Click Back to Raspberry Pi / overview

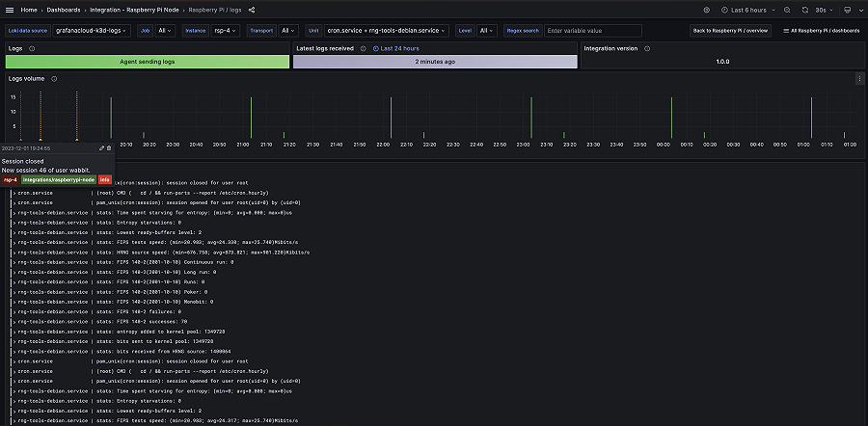[x=729, y=31]
